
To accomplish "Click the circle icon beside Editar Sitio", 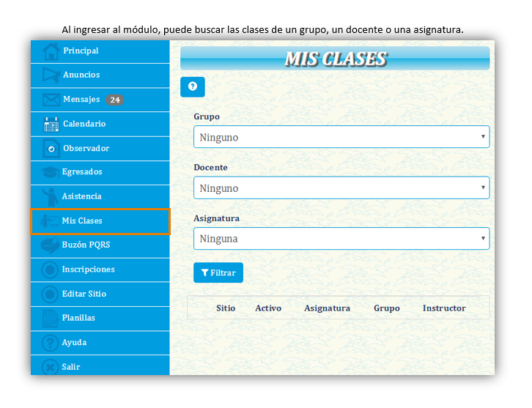I will (50, 294).
